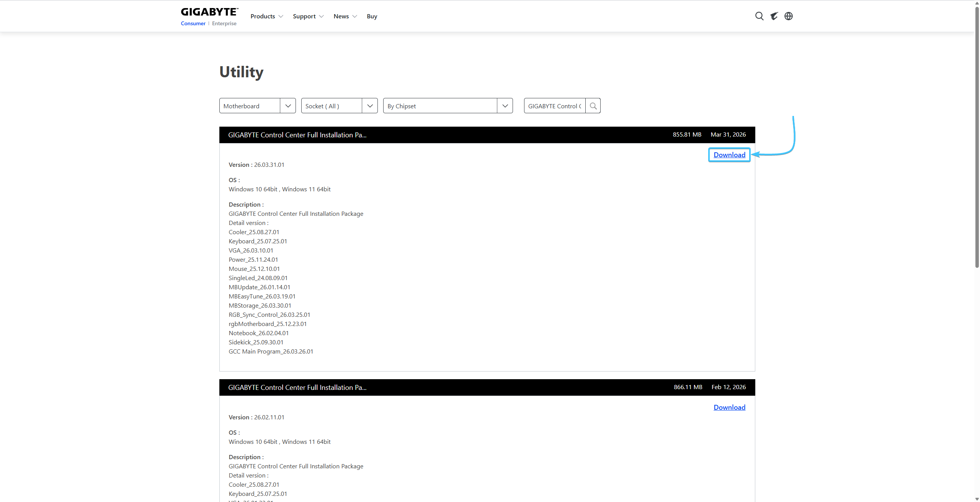Open the AORUS eagle logo icon

click(x=774, y=16)
